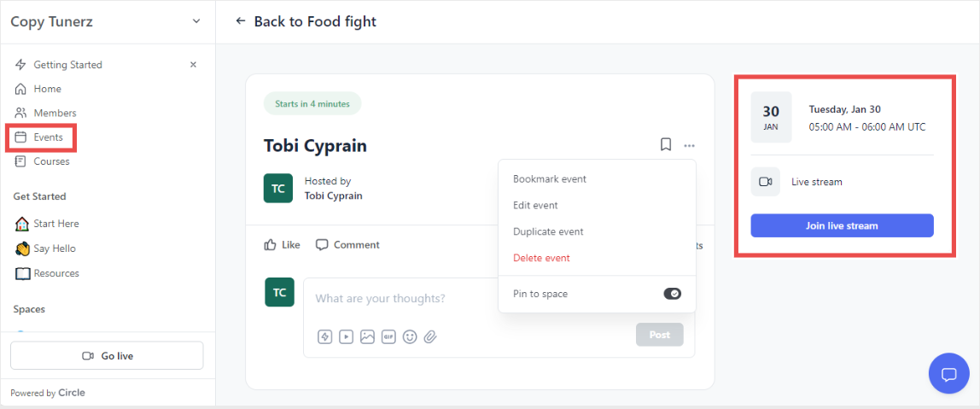Image resolution: width=980 pixels, height=409 pixels.
Task: Insert a GIF in the comment box
Action: (388, 336)
